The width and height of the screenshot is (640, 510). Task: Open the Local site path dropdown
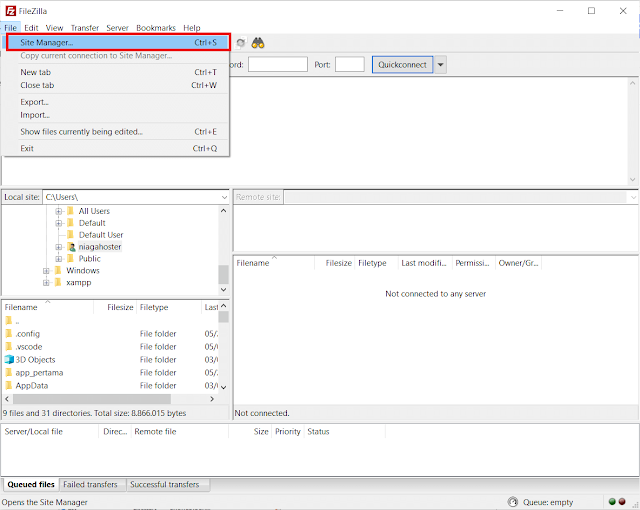point(224,197)
